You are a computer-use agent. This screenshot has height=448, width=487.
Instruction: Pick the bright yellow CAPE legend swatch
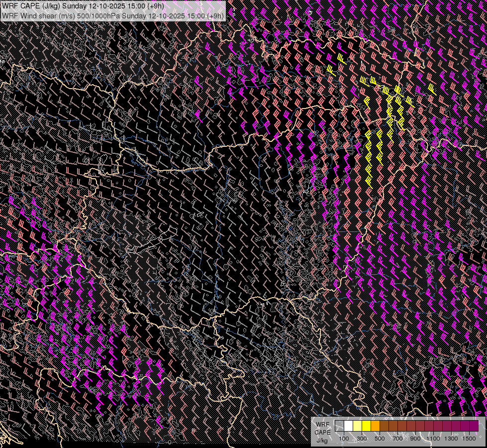coord(366,426)
